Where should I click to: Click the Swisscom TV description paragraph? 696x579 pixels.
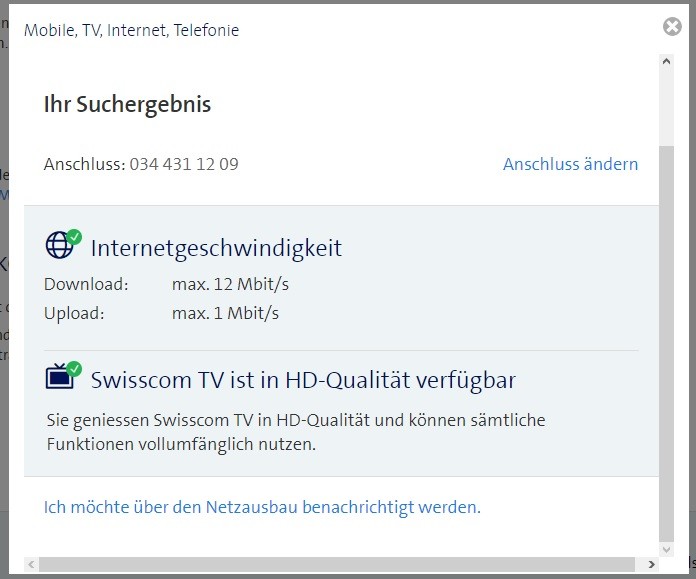pyautogui.click(x=296, y=432)
